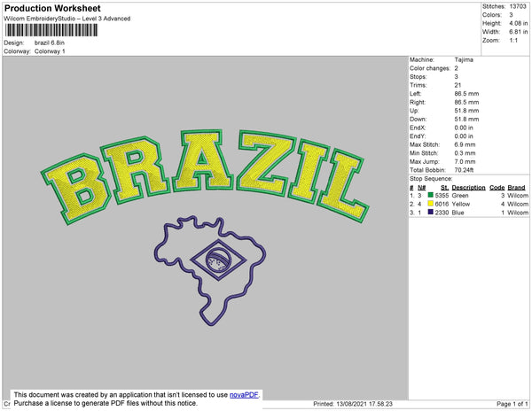Select the Max Jump value '7.0 mm'
The height and width of the screenshot is (411, 532).
465,161
